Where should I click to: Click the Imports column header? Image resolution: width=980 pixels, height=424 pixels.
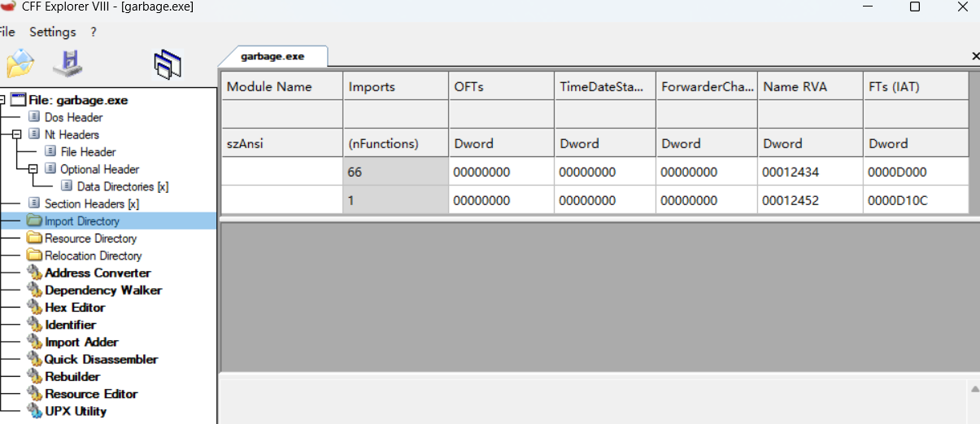[395, 86]
